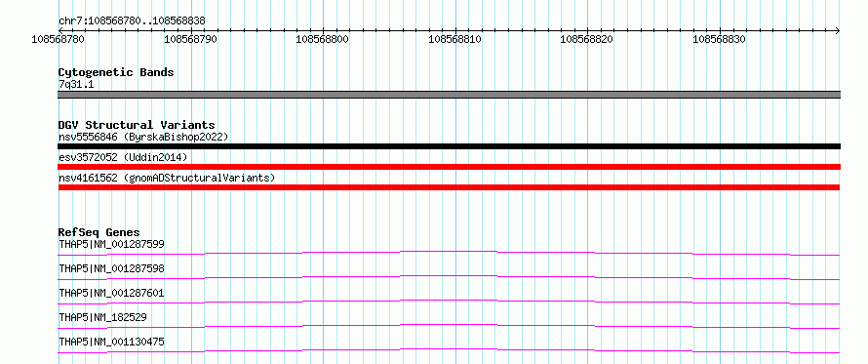
Task: Click the magenta line under THAP5|NM_001287601
Action: point(449,302)
